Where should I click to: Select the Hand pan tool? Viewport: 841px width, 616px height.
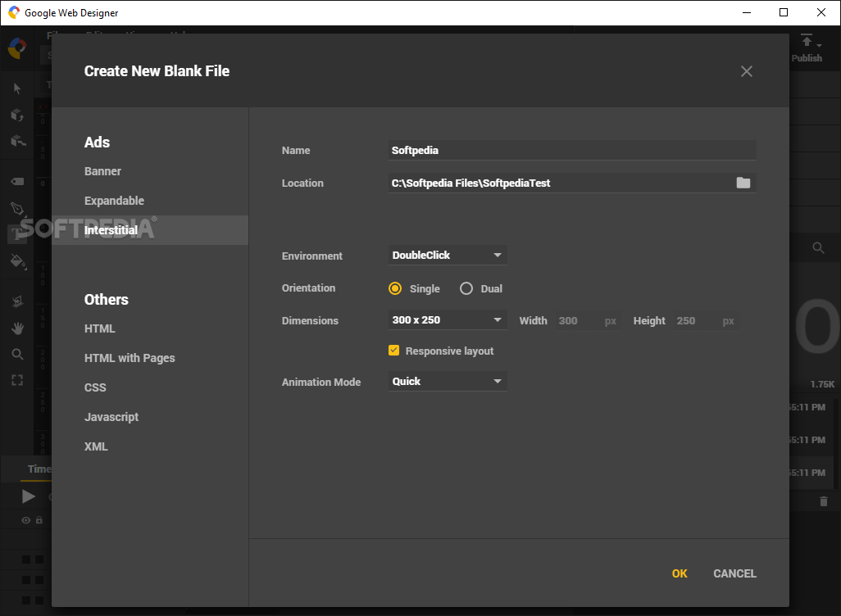coord(17,328)
